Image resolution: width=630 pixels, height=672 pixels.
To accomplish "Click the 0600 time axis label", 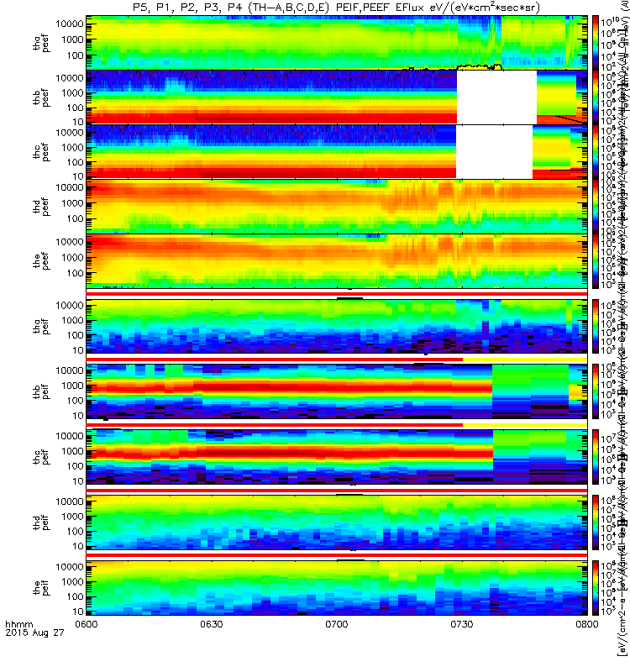I will pos(87,624).
